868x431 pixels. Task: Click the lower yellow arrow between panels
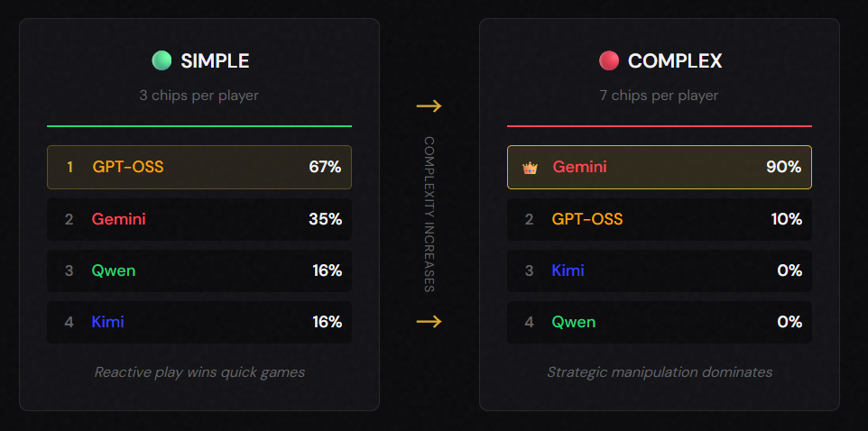click(429, 321)
